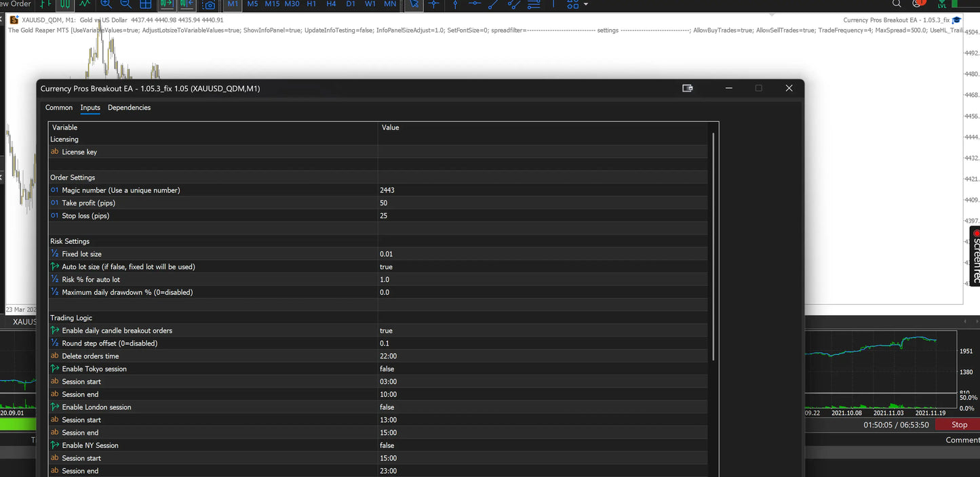Choose the equidistant channel tool
Image resolution: width=980 pixels, height=477 pixels.
pos(514,4)
